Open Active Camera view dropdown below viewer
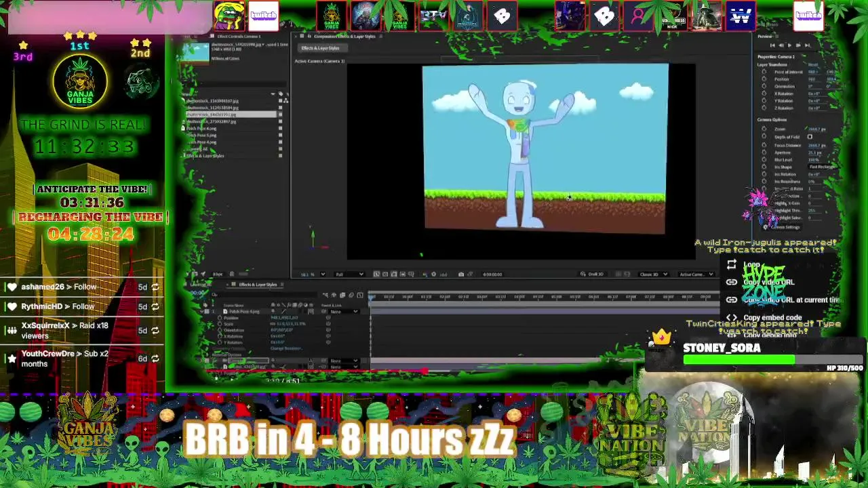Image resolution: width=868 pixels, height=488 pixels. point(696,274)
